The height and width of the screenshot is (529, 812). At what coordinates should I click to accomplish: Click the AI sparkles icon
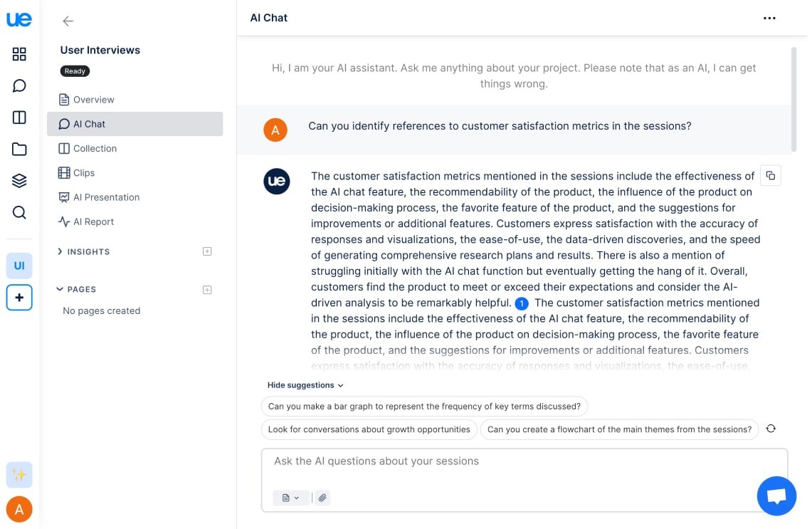(19, 475)
